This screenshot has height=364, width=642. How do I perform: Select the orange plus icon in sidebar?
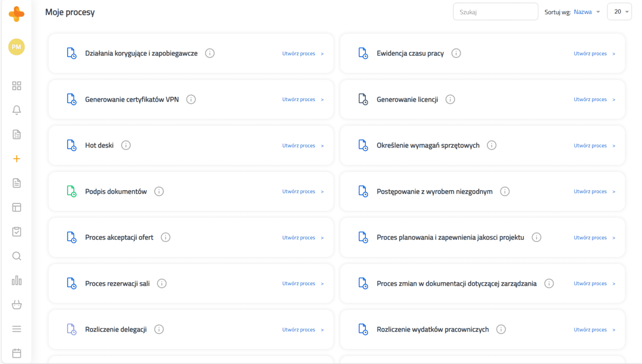coord(16,159)
